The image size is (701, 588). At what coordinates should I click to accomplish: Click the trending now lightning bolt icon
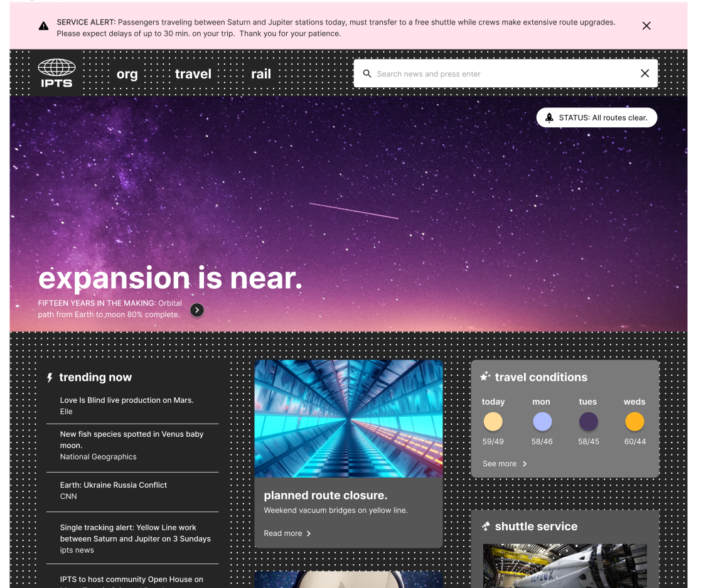pyautogui.click(x=50, y=378)
